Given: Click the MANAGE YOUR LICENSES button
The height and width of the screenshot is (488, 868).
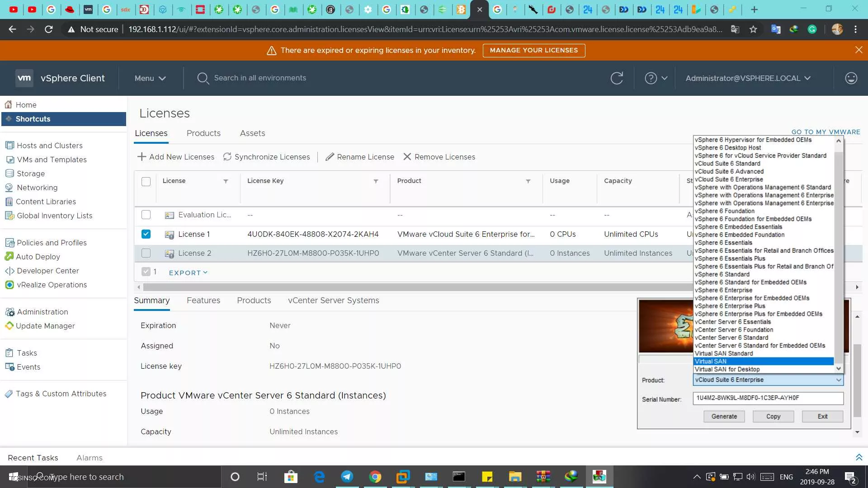Looking at the screenshot, I should tap(534, 50).
